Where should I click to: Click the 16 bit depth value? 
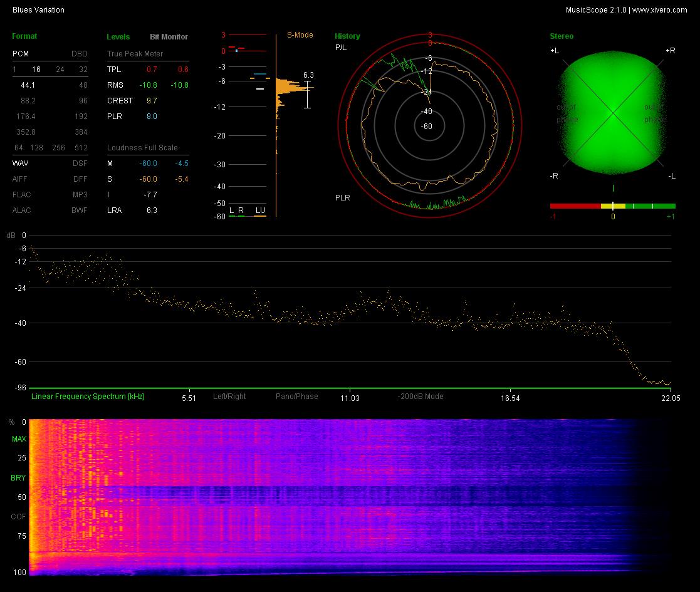point(36,69)
